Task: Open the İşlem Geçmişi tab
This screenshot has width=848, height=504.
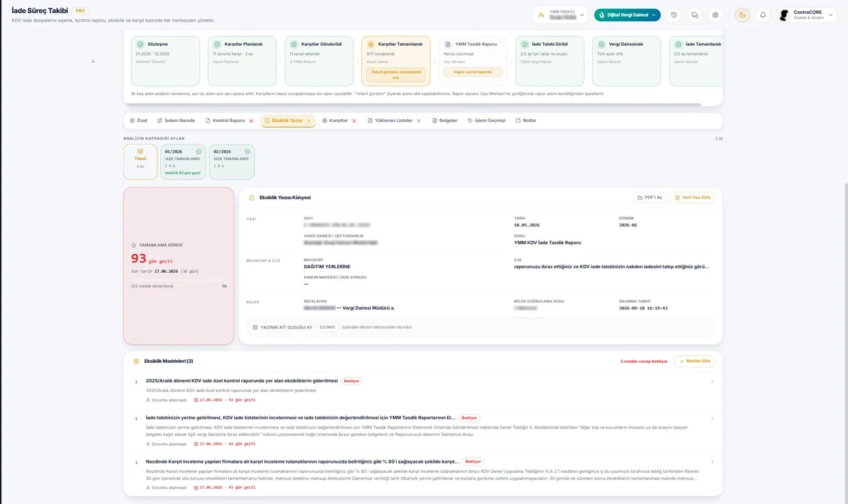Action: [486, 121]
